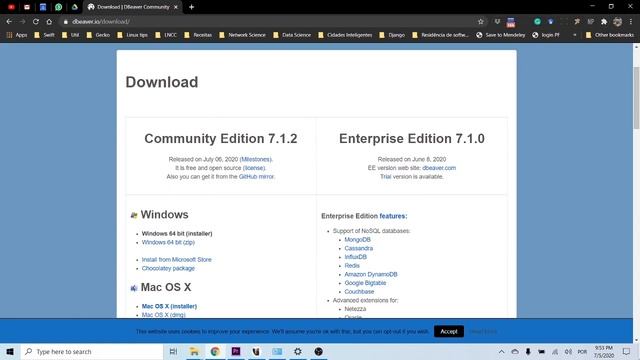The height and width of the screenshot is (360, 640).
Task: Open Install from Microsoft Store link
Action: tap(176, 259)
